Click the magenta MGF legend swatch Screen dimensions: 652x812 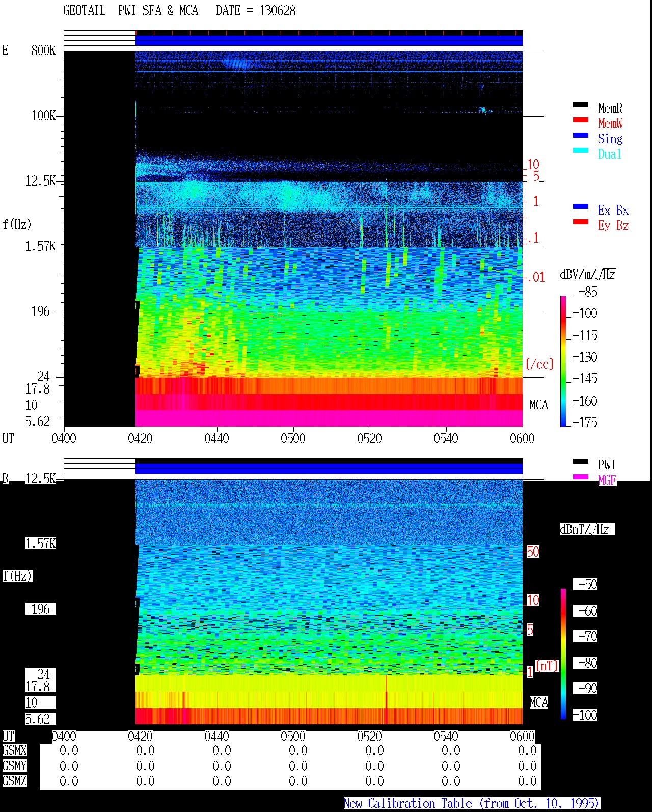pos(581,477)
